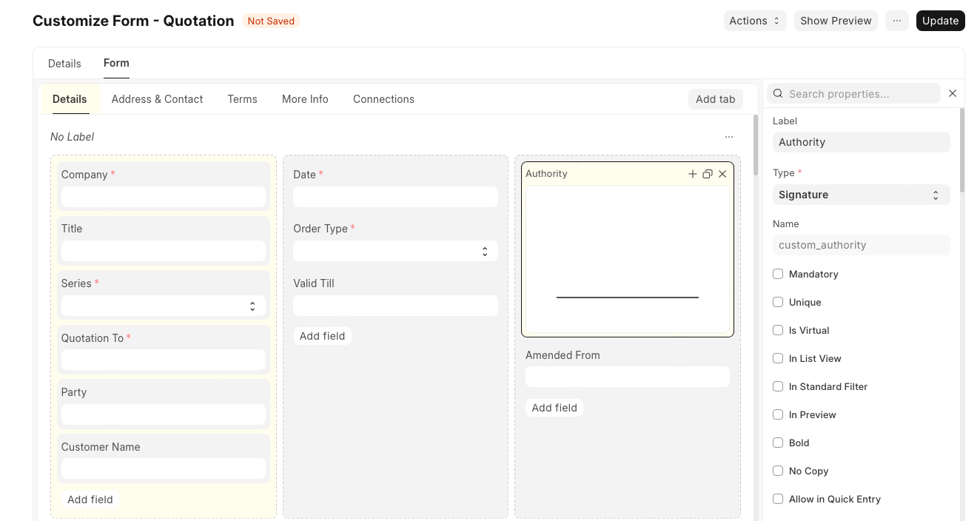Click the Show Preview button
The image size is (980, 521).
point(836,21)
